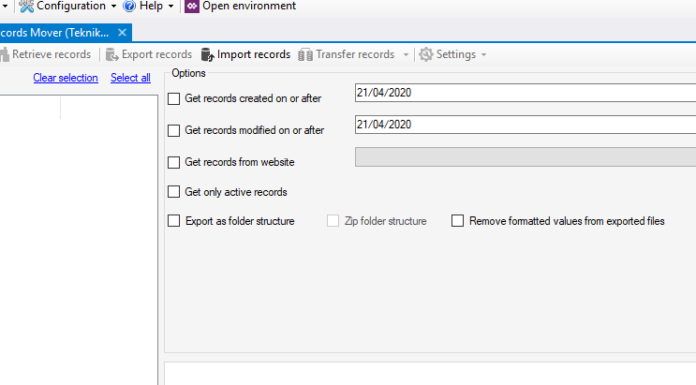The height and width of the screenshot is (385, 696).
Task: Click the Transfer records icon
Action: [x=305, y=55]
